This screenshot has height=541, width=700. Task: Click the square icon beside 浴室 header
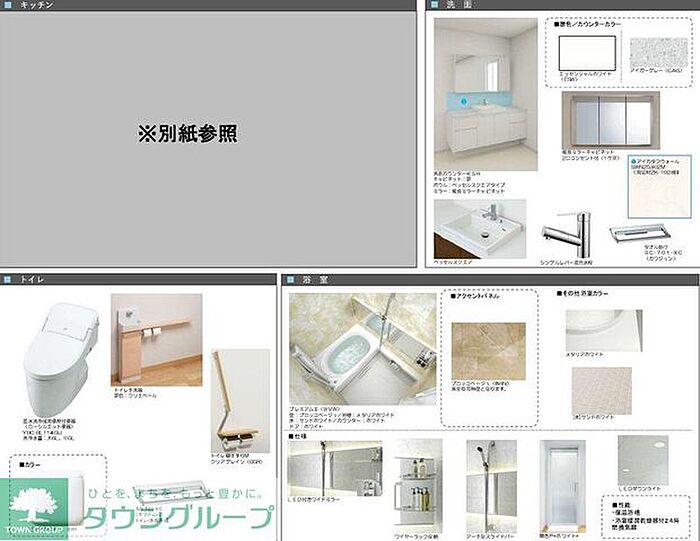[x=291, y=281]
